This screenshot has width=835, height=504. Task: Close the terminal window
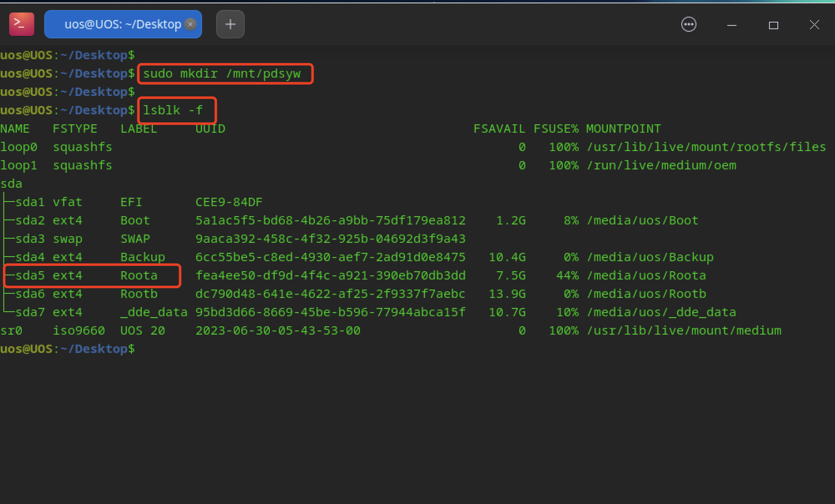click(x=814, y=25)
